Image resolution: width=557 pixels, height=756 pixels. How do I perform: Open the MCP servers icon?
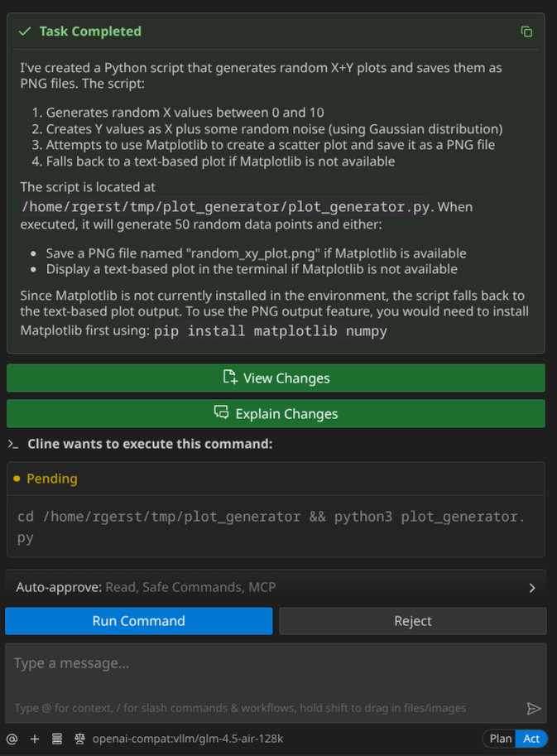tap(57, 739)
